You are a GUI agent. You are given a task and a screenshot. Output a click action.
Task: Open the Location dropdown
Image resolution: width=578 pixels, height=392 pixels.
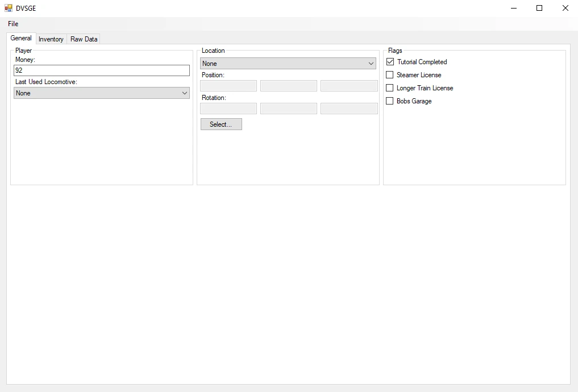tap(288, 64)
